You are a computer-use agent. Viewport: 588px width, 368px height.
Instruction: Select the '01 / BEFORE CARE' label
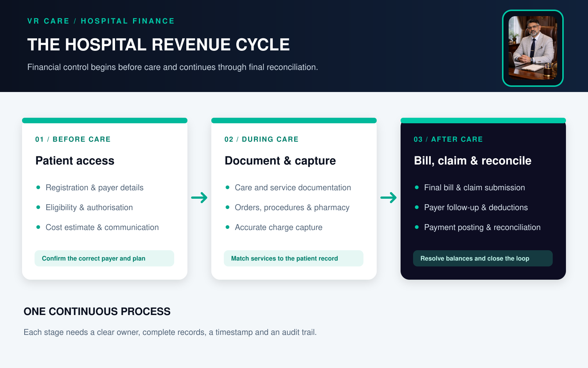coord(73,139)
